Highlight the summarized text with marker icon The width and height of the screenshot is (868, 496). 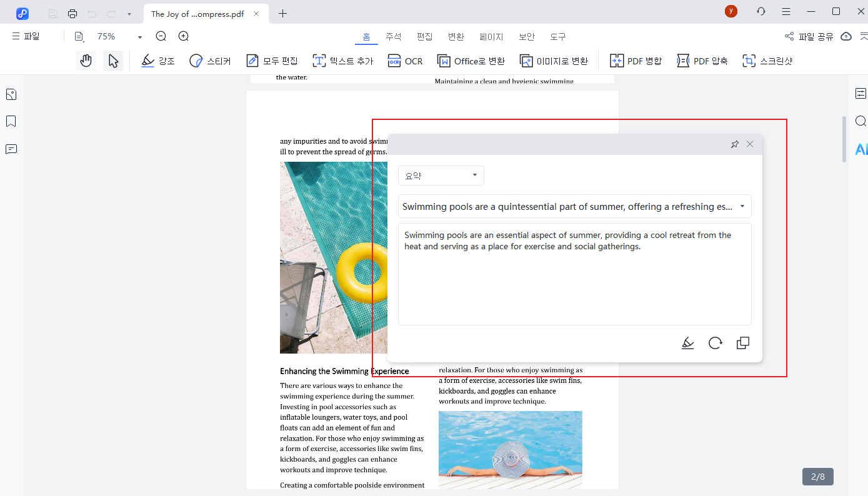[x=687, y=343]
